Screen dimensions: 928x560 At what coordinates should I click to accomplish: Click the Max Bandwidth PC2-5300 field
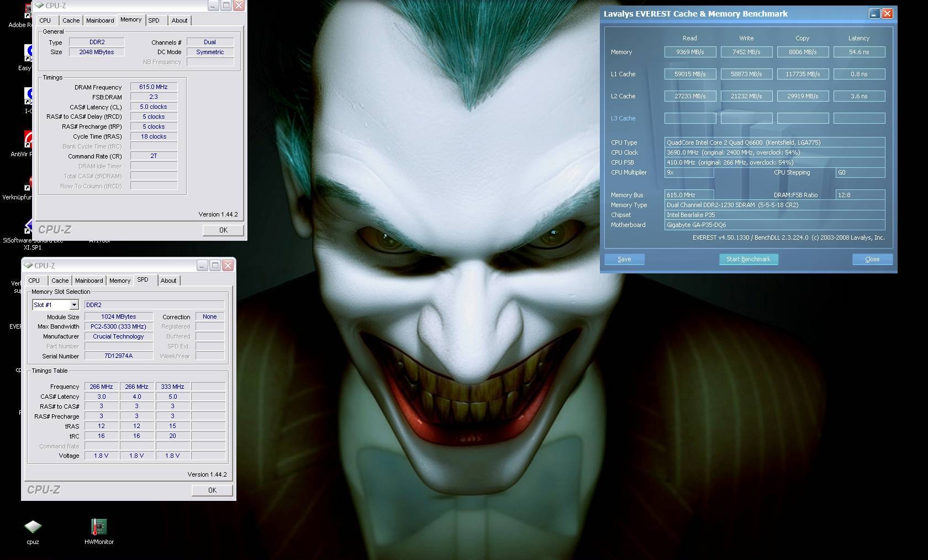point(118,326)
